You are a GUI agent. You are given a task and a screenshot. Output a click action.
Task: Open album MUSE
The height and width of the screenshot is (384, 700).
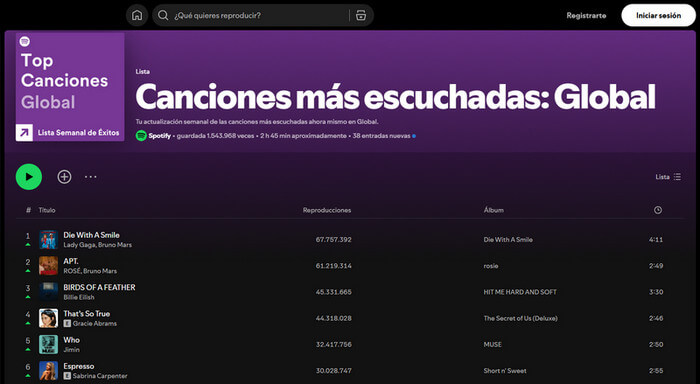coord(492,345)
